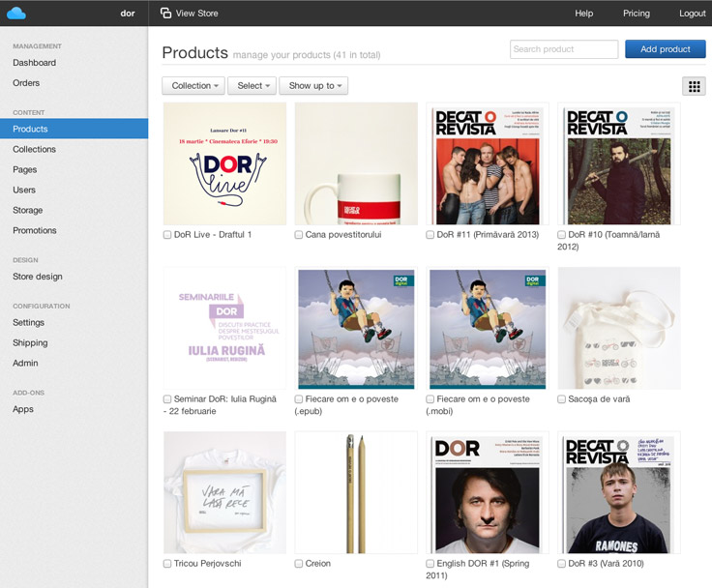Open the Pricing link
712x588 pixels.
[637, 14]
